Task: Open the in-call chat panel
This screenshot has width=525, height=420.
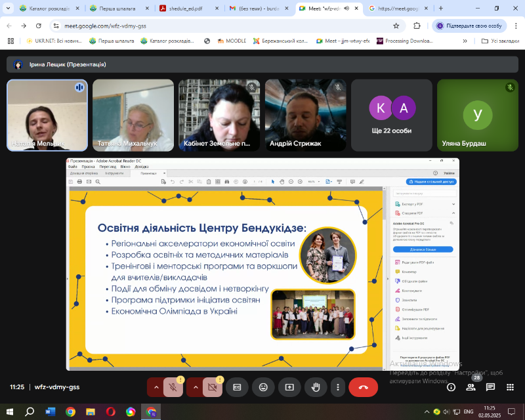Action: click(x=490, y=387)
